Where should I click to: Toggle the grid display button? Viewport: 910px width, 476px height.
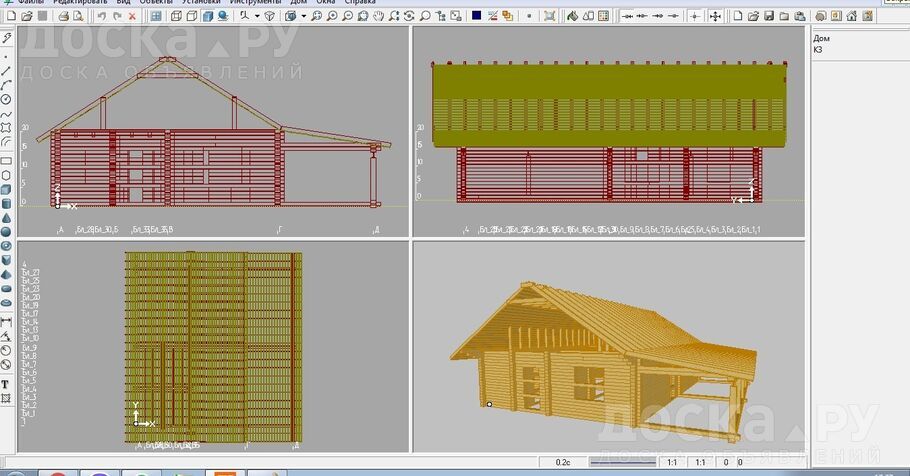point(156,16)
